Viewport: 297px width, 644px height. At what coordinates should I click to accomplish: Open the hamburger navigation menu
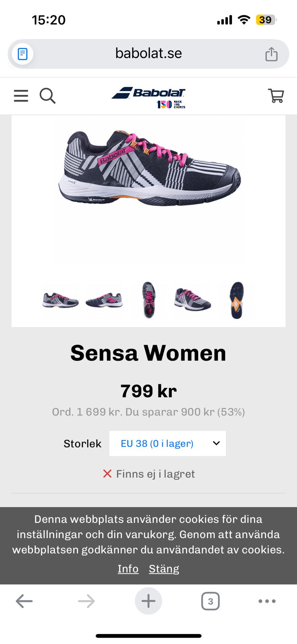point(21,96)
